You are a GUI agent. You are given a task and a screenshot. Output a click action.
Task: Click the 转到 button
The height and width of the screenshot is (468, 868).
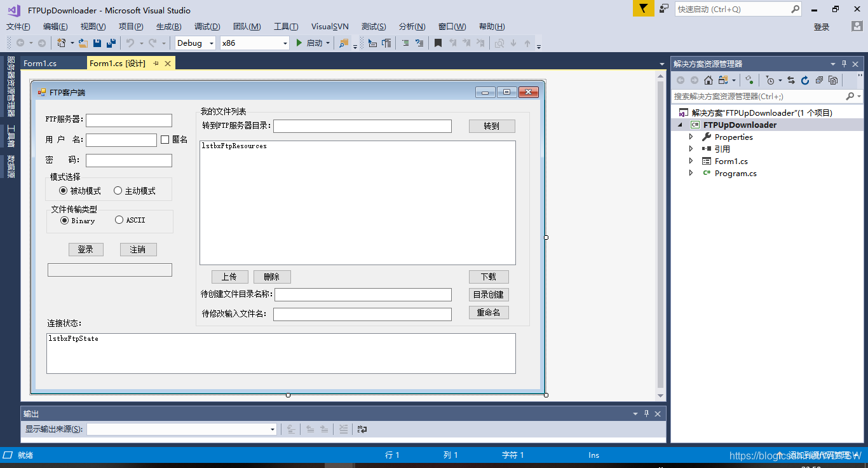coord(492,126)
